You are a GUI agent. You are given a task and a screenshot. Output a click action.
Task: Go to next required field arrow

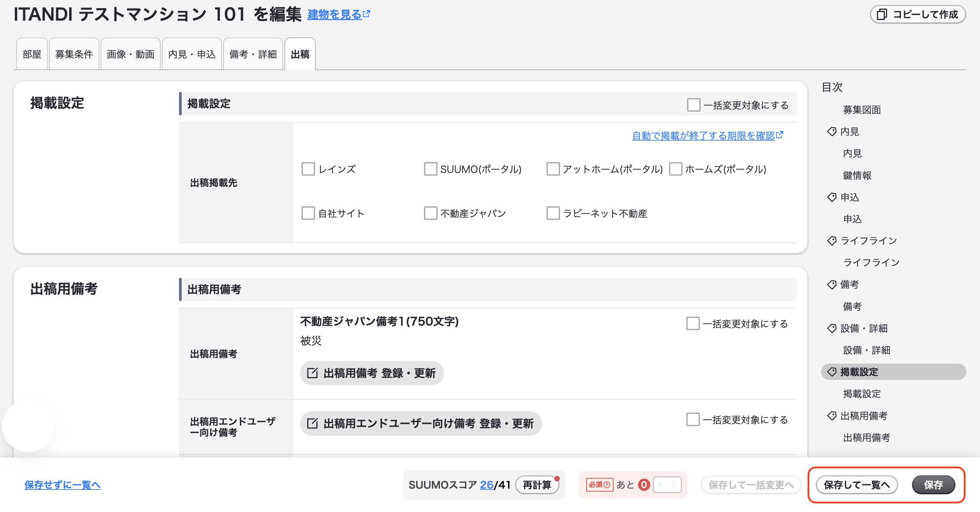click(x=674, y=484)
